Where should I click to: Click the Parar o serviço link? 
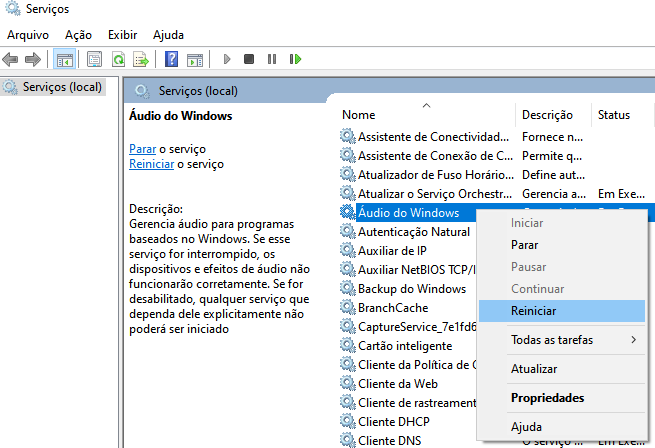[x=142, y=149]
